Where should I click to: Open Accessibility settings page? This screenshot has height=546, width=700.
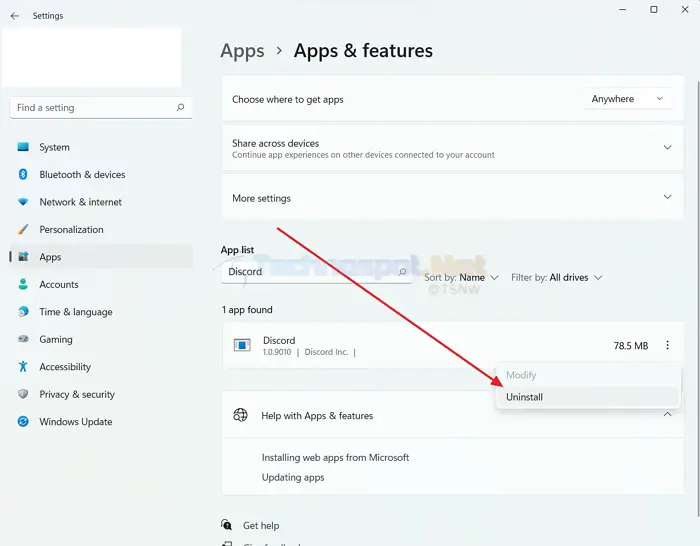tap(101, 367)
